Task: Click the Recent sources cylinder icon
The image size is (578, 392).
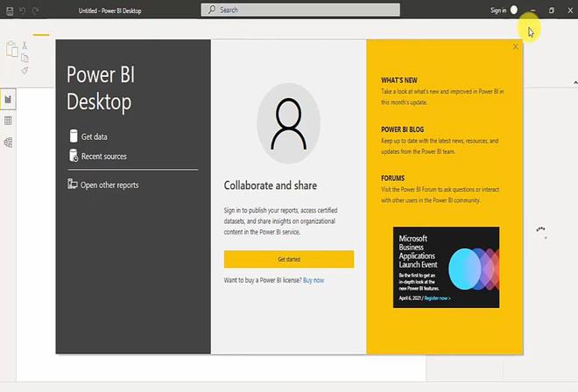Action: pos(74,156)
